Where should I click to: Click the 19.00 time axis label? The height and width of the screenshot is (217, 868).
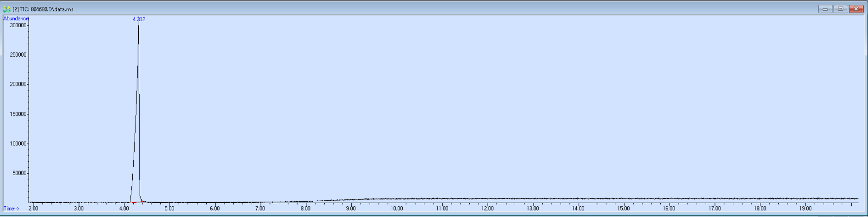coord(805,209)
